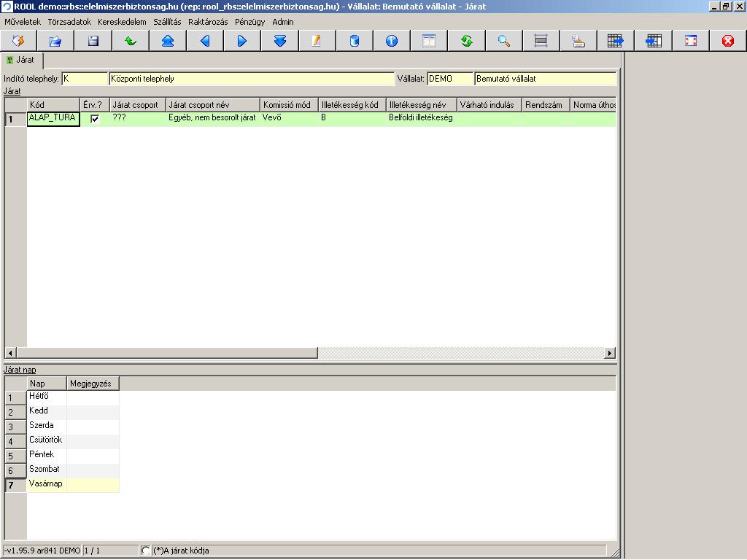
Task: Open the Pénzügy menu
Action: pyautogui.click(x=249, y=22)
